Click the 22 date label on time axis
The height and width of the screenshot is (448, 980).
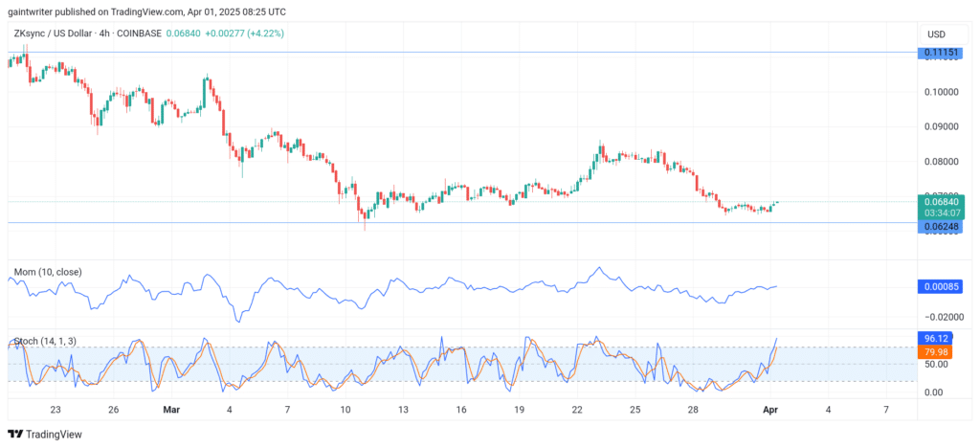point(577,410)
